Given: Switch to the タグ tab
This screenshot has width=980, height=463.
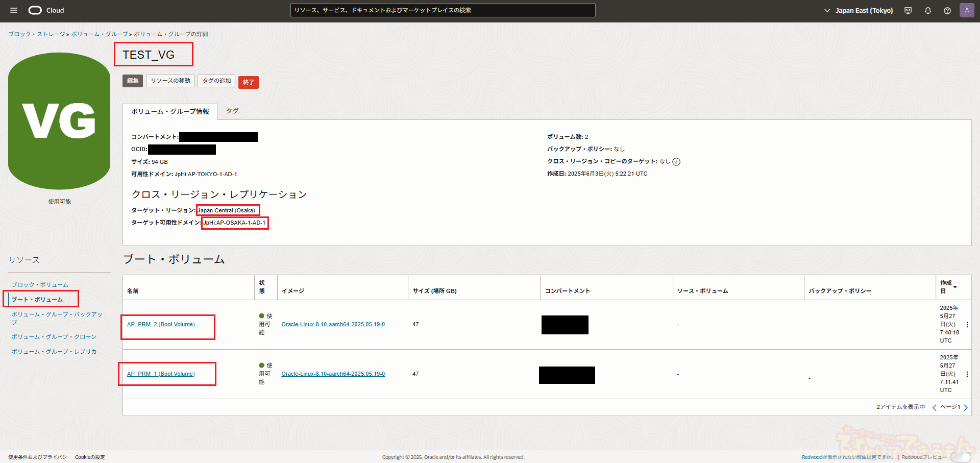Looking at the screenshot, I should pyautogui.click(x=232, y=111).
